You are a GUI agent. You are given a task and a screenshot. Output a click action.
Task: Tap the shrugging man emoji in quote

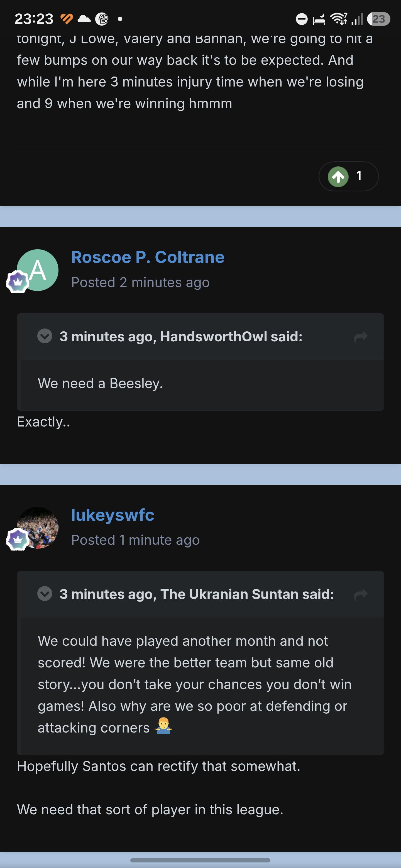pos(163,726)
